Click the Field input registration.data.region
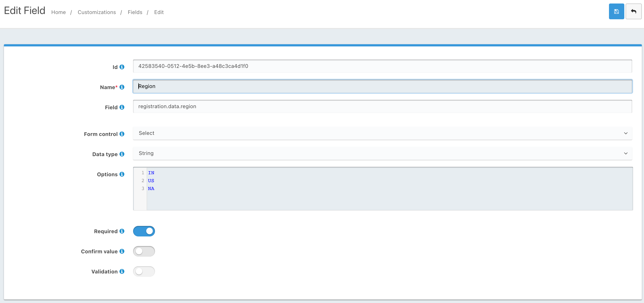Image resolution: width=644 pixels, height=303 pixels. click(382, 106)
